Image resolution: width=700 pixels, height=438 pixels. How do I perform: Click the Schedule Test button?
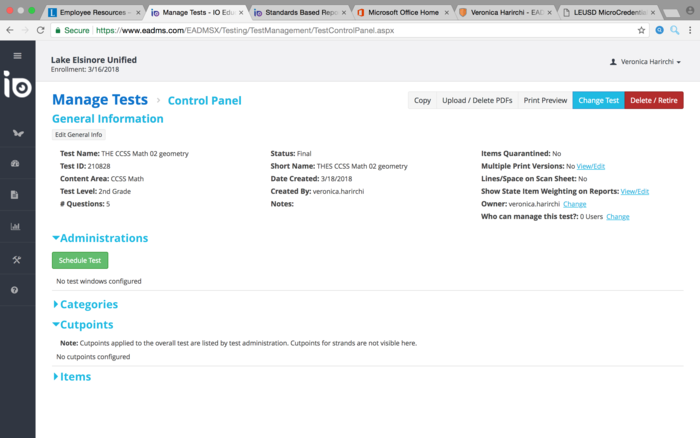[x=80, y=261]
